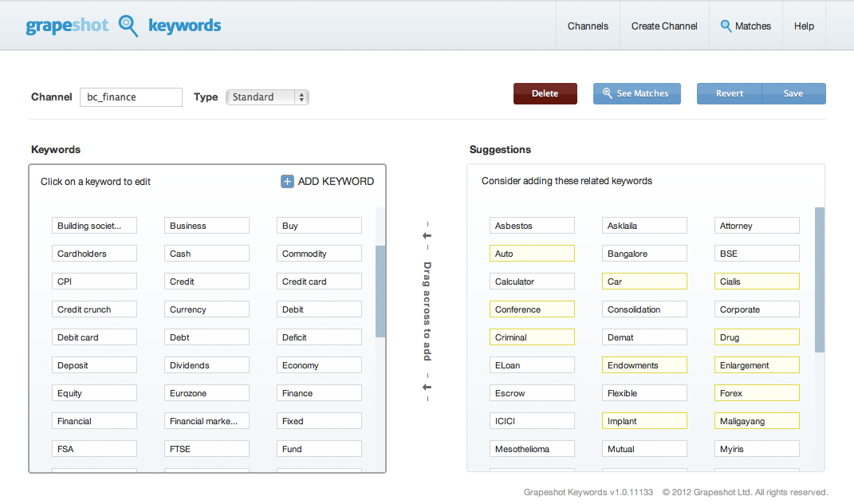The image size is (854, 504).
Task: Click the magnifier icon beside Matches navigation
Action: click(x=726, y=26)
